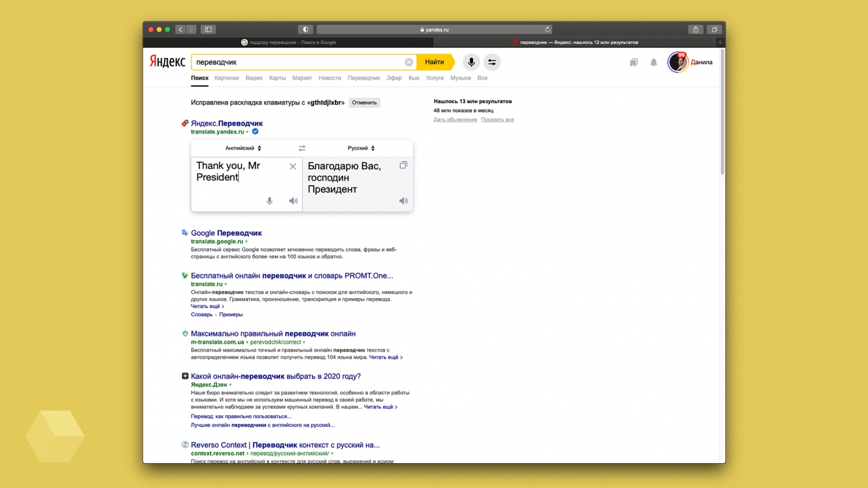Dictate source text with translator microphone
Image resolution: width=868 pixels, height=488 pixels.
point(270,201)
